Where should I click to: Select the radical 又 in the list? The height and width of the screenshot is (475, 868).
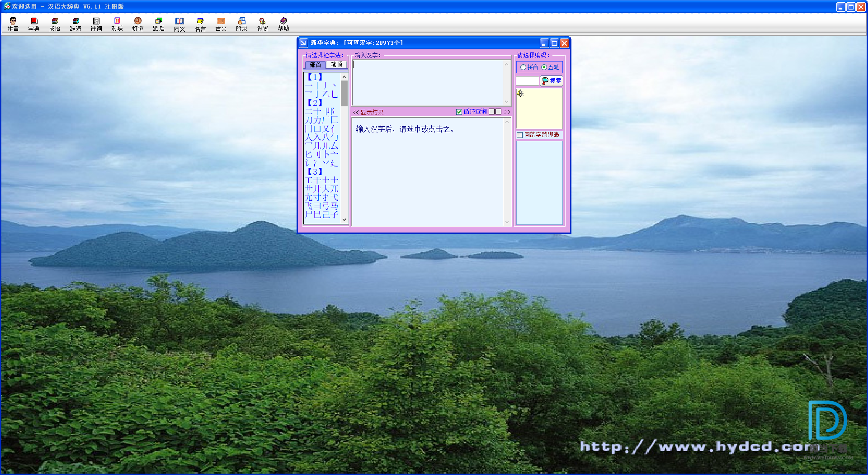[326, 128]
